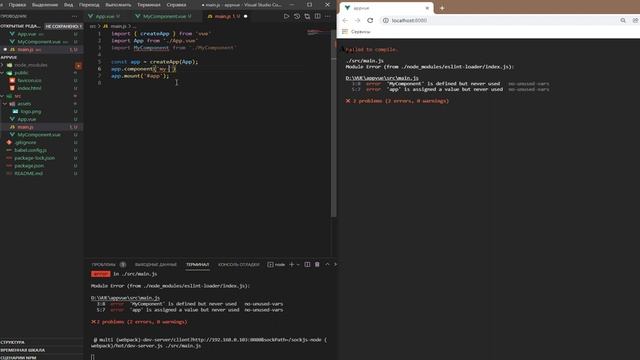
Task: Open the Вид (View) menu
Action: (68, 5)
